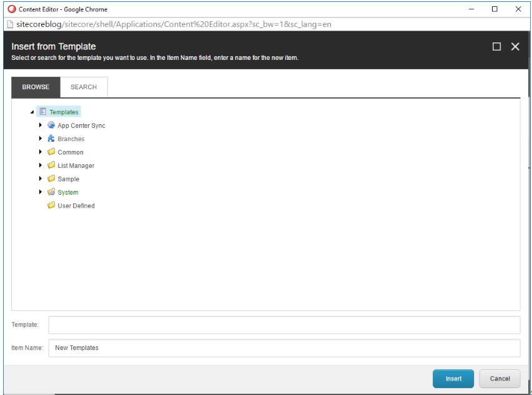Click the App Center Sync gear icon
Screen dimensions: 532x395
[51, 125]
